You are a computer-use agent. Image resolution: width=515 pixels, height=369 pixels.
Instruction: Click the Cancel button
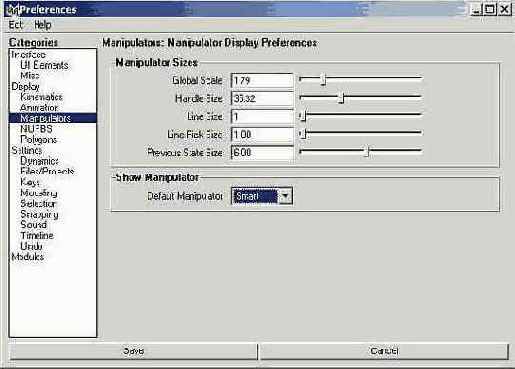pyautogui.click(x=384, y=351)
